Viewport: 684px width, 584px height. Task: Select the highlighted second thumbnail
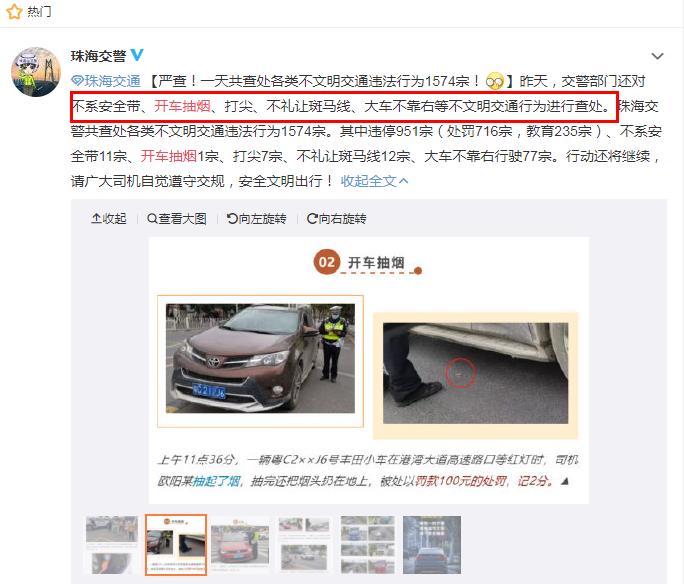(x=176, y=545)
